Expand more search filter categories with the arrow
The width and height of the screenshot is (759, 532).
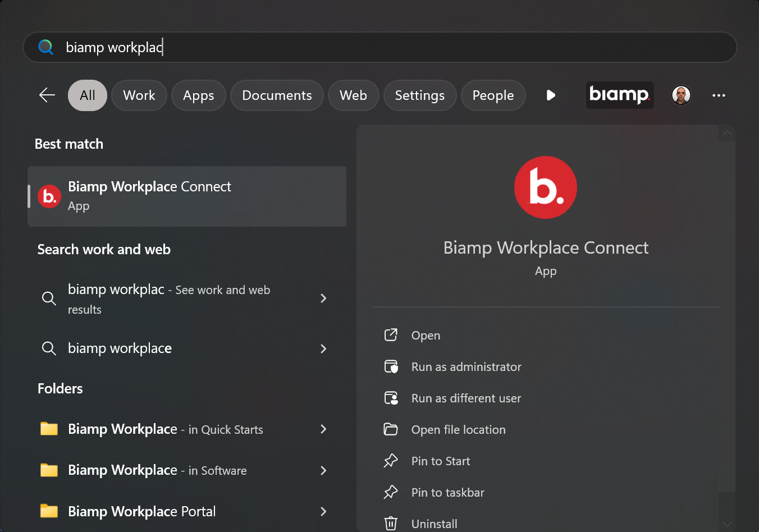coord(551,95)
